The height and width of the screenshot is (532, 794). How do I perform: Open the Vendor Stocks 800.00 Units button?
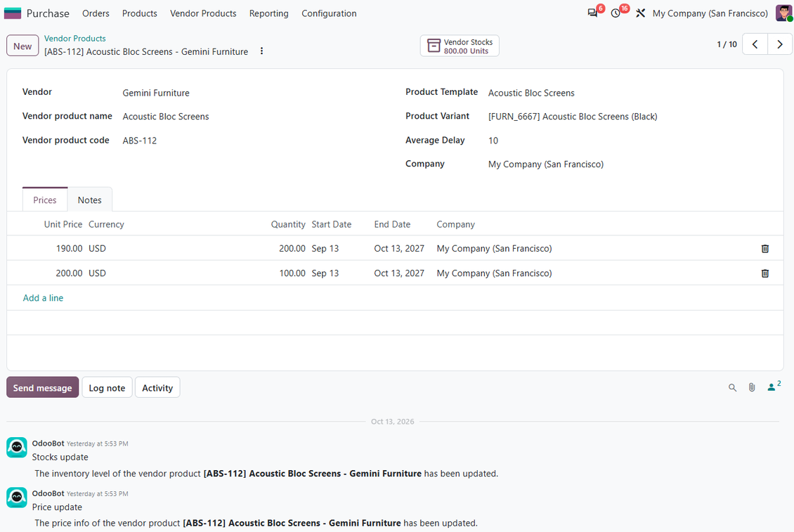pyautogui.click(x=460, y=46)
